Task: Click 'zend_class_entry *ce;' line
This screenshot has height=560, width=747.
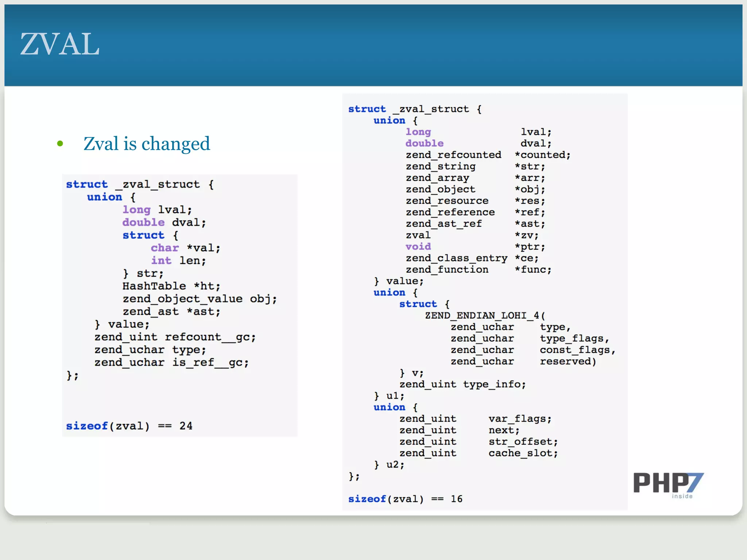Action: pos(472,258)
